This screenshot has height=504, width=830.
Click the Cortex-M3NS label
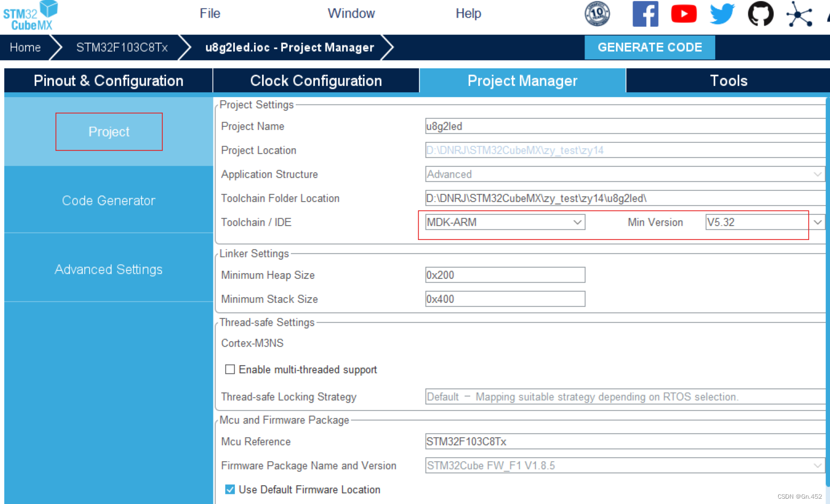[252, 343]
